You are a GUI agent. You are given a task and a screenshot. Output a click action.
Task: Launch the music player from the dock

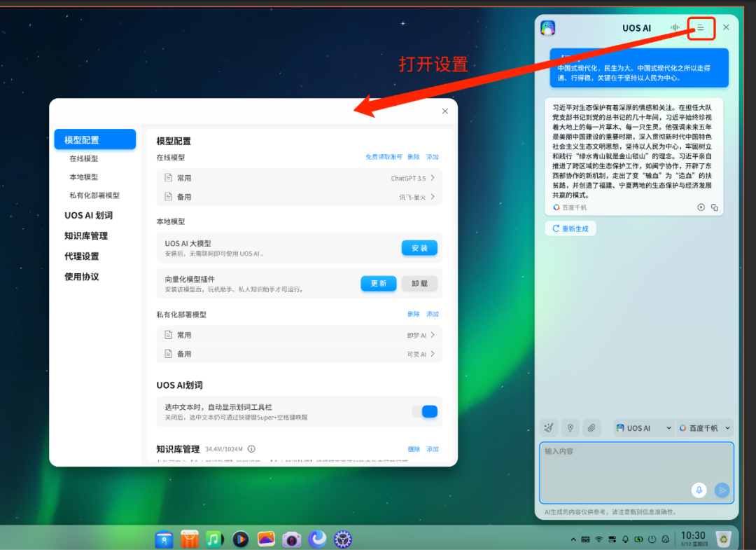coord(215,539)
